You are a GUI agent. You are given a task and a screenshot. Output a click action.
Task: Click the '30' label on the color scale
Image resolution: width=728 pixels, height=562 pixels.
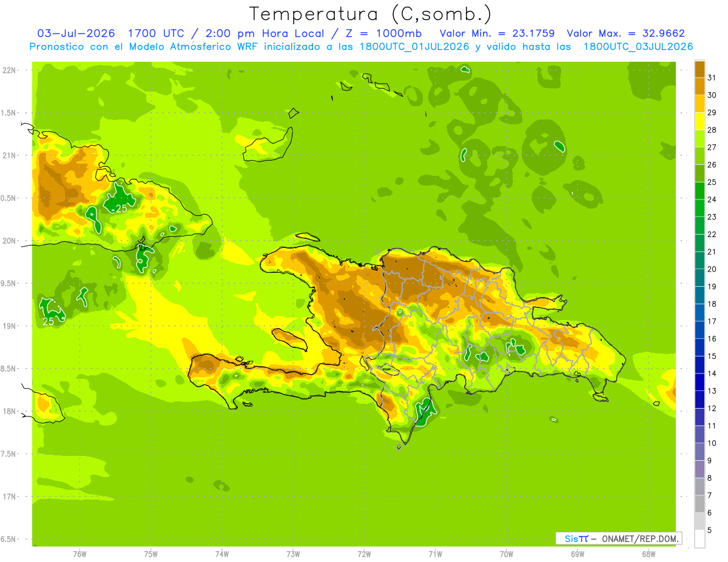(x=712, y=95)
